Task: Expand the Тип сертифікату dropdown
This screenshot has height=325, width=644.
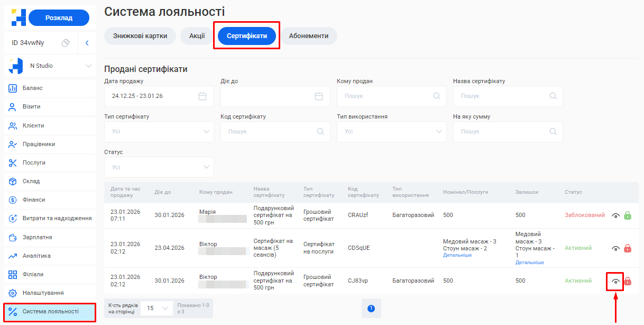Action: click(159, 132)
